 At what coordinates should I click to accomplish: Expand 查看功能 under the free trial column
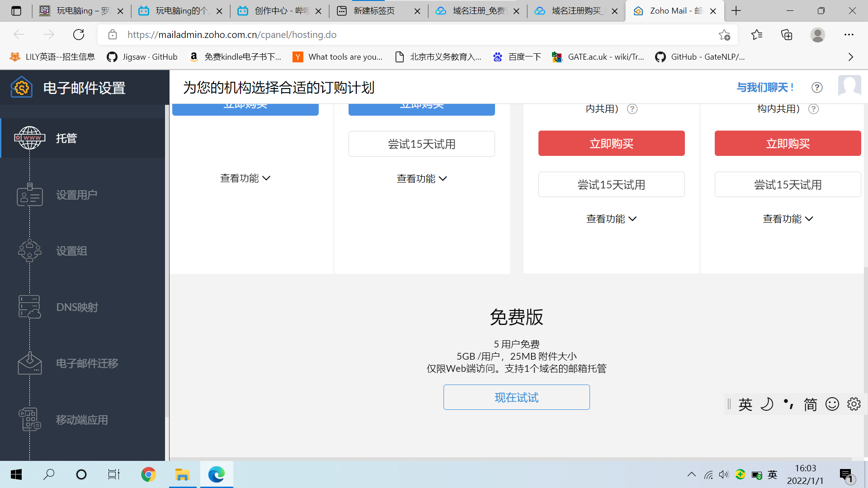point(421,178)
